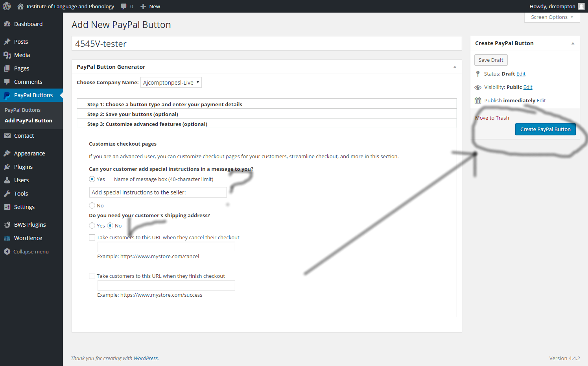Open the Choose Company Name dropdown
The height and width of the screenshot is (366, 588).
(171, 82)
